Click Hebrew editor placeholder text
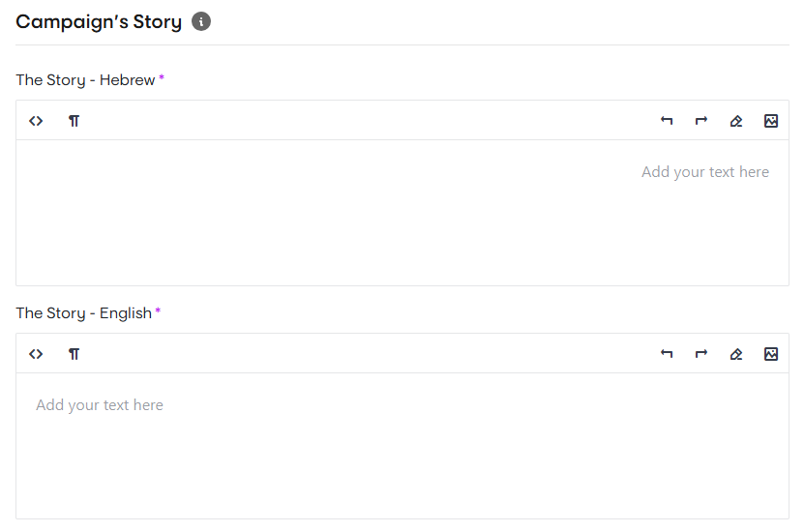The height and width of the screenshot is (532, 804). click(x=705, y=172)
